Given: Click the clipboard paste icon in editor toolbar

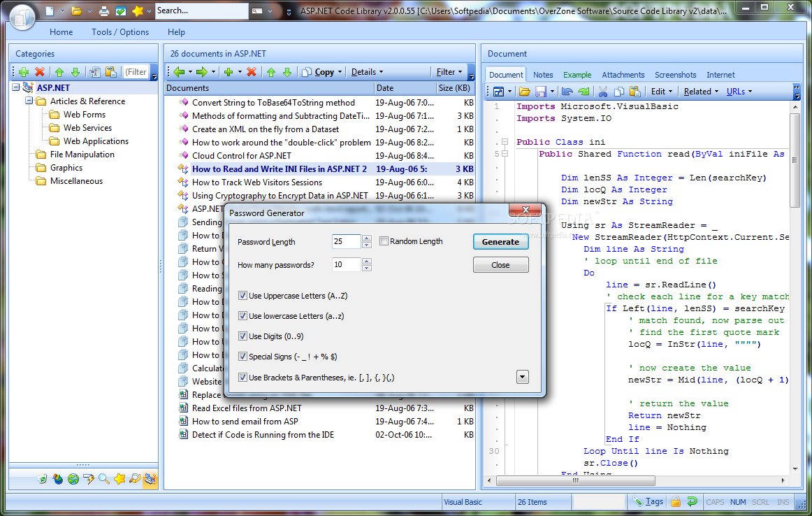Looking at the screenshot, I should pyautogui.click(x=635, y=92).
